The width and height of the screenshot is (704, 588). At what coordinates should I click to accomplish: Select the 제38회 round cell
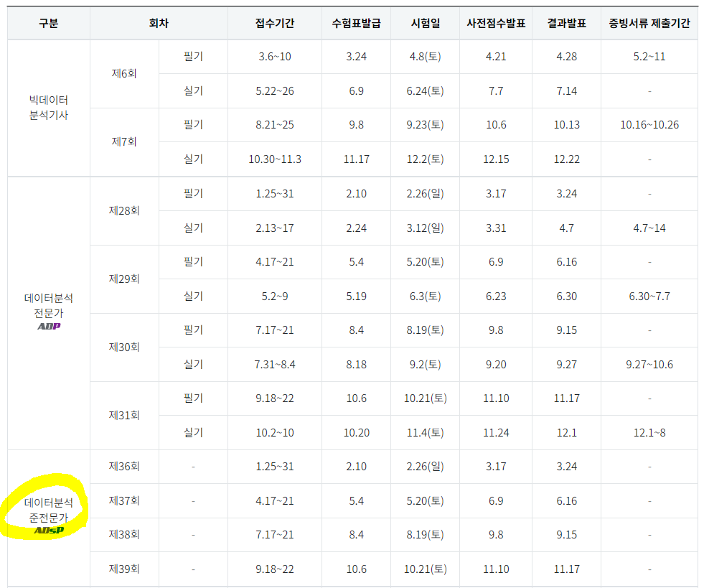tap(124, 535)
